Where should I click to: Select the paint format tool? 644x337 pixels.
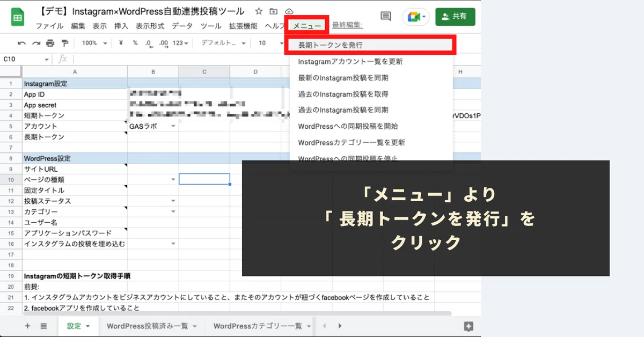(65, 43)
